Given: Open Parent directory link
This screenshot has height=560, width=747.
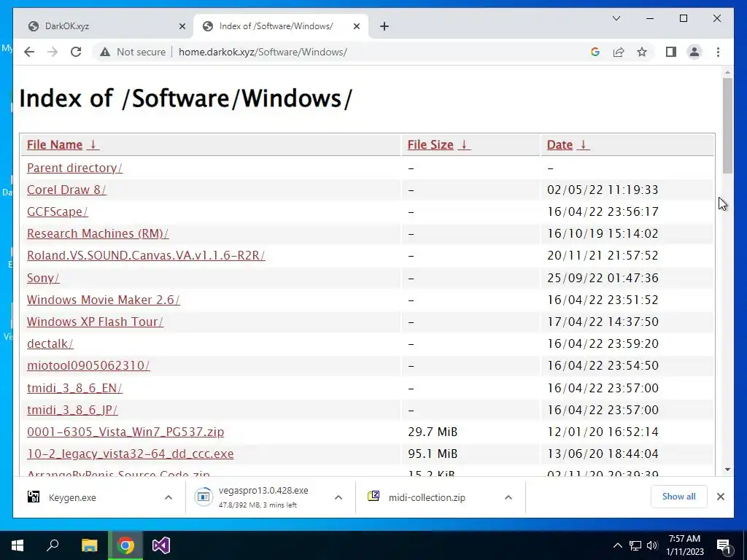Looking at the screenshot, I should 75,168.
